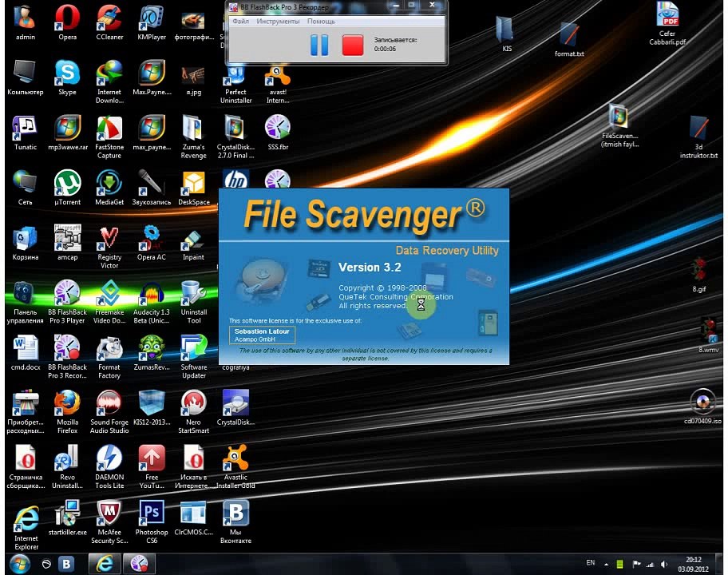728x575 pixels.
Task: Select the Корзина recycle bin icon
Action: [x=25, y=243]
